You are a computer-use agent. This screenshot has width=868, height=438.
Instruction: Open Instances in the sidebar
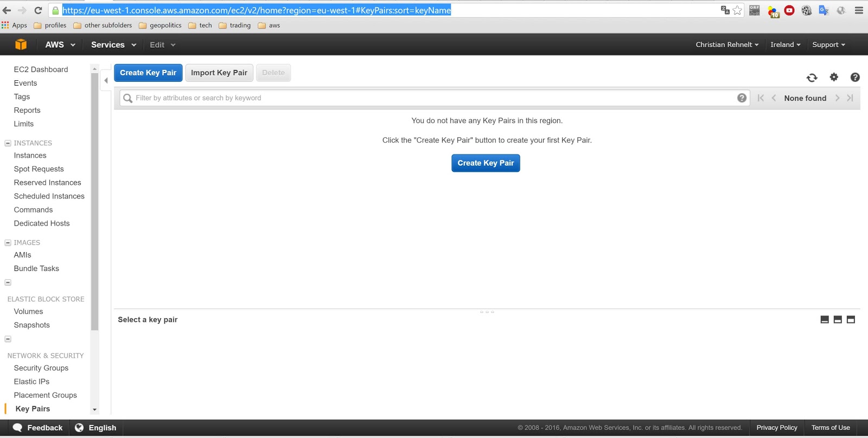pyautogui.click(x=30, y=156)
